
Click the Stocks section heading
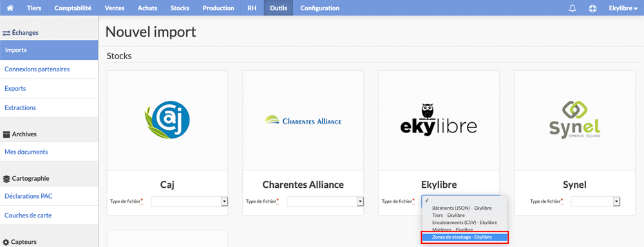[119, 56]
